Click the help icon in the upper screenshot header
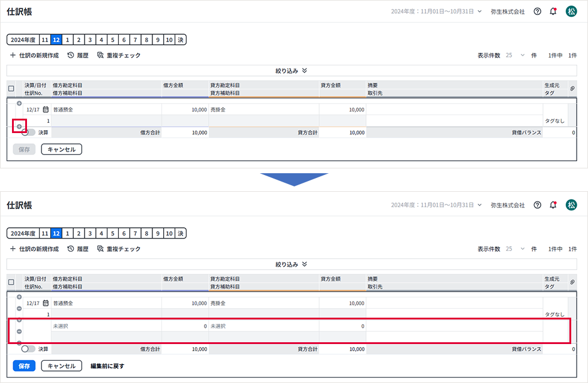The height and width of the screenshot is (383, 588). [537, 11]
